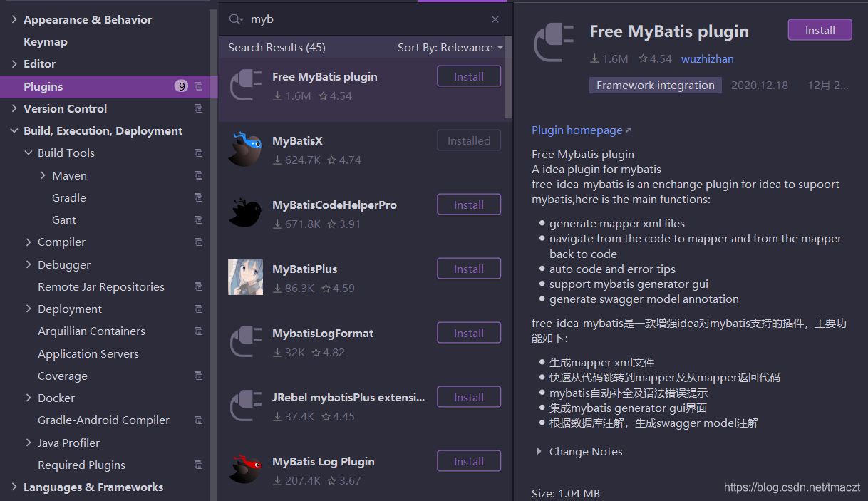
Task: Open Application Servers settings
Action: 88,353
